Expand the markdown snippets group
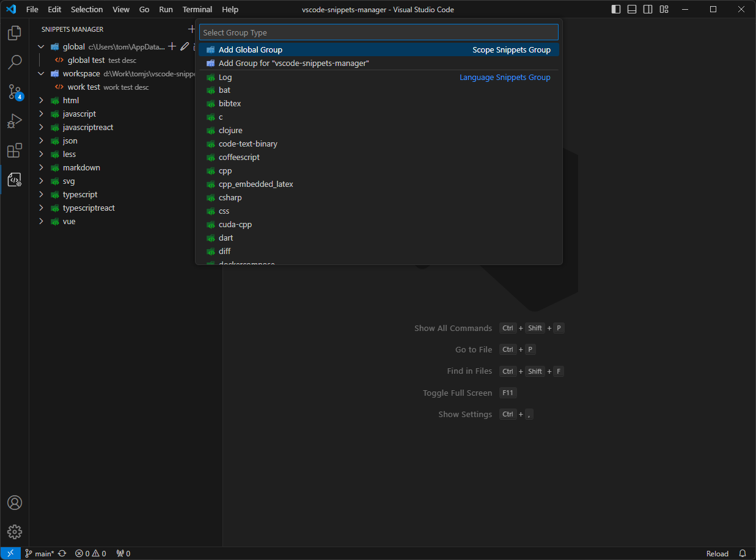756x560 pixels. (42, 167)
